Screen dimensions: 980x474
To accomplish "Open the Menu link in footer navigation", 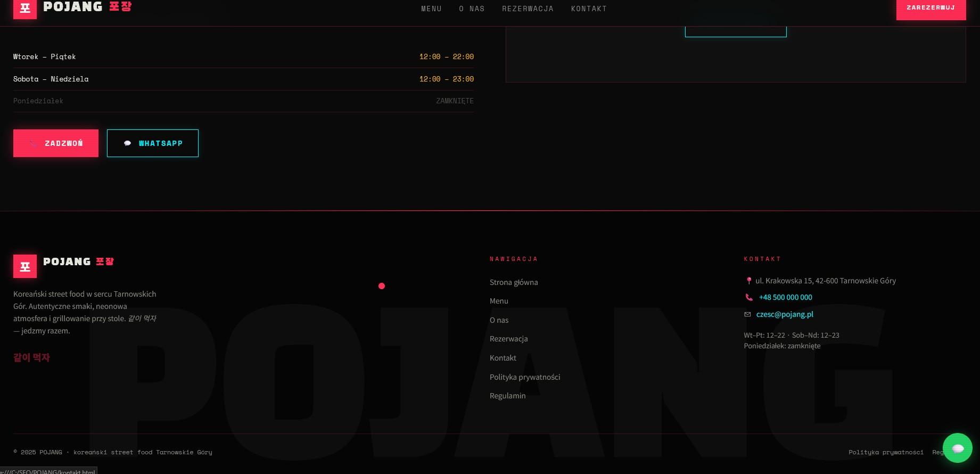I will point(499,301).
